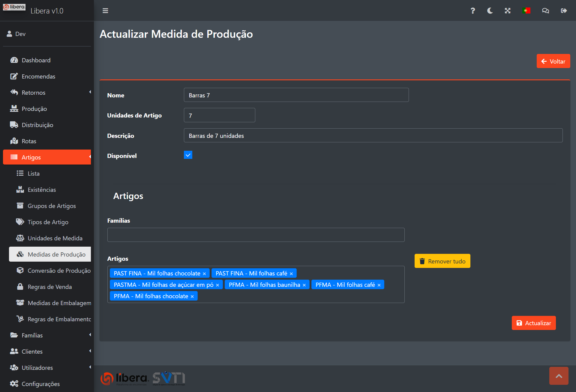Click the scroll-to-top arrow button

pyautogui.click(x=559, y=376)
